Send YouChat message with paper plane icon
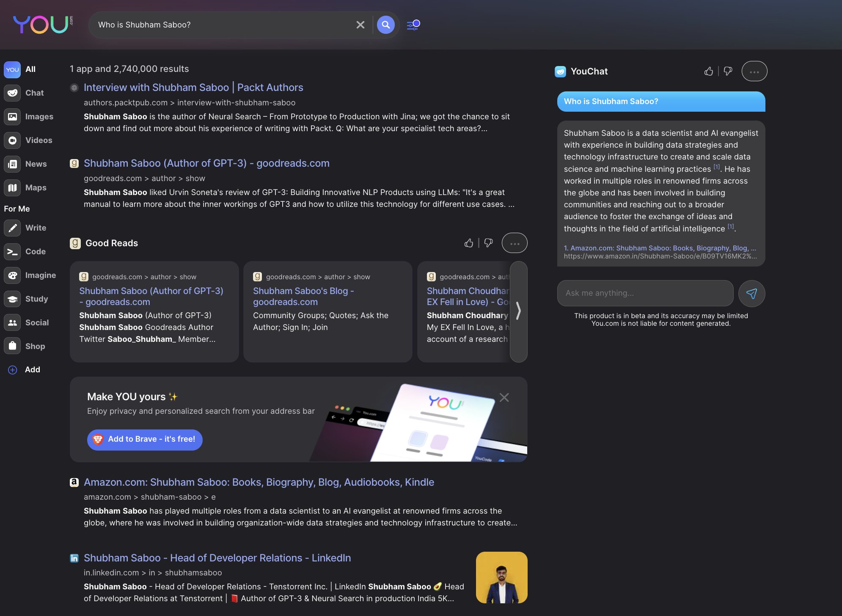 pyautogui.click(x=752, y=294)
